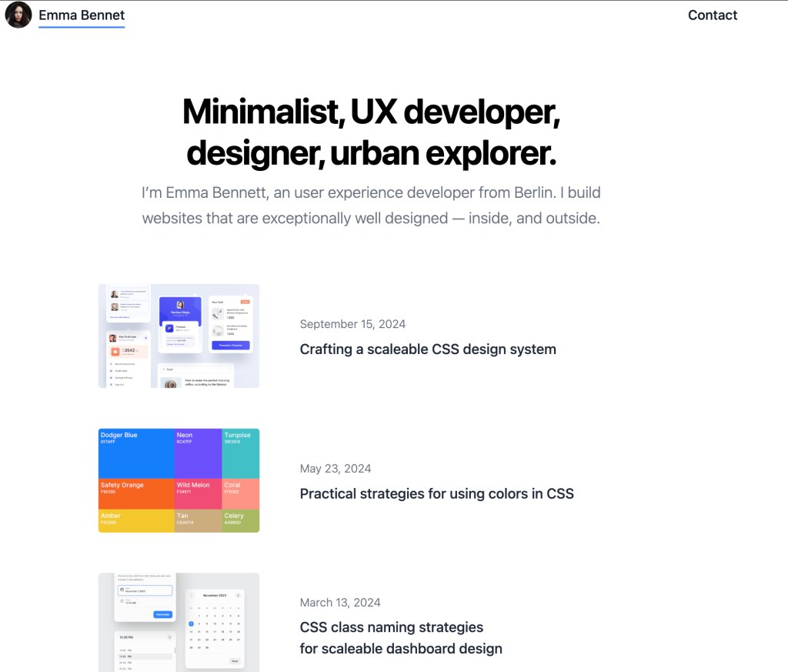The height and width of the screenshot is (672, 788).
Task: Click the 'Minimalist, UX developer' headline
Action: coord(371,132)
